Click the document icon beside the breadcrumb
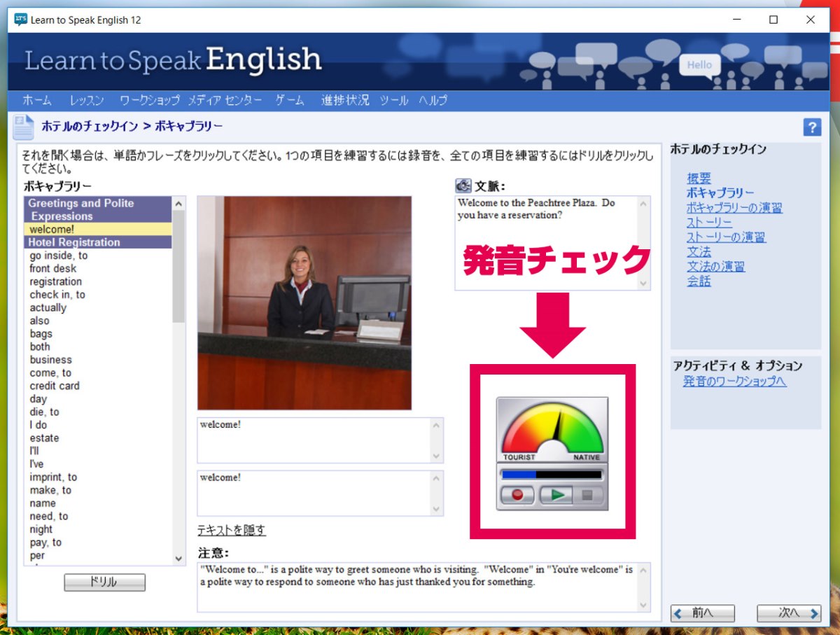Viewport: 840px width, 635px height. 23,126
